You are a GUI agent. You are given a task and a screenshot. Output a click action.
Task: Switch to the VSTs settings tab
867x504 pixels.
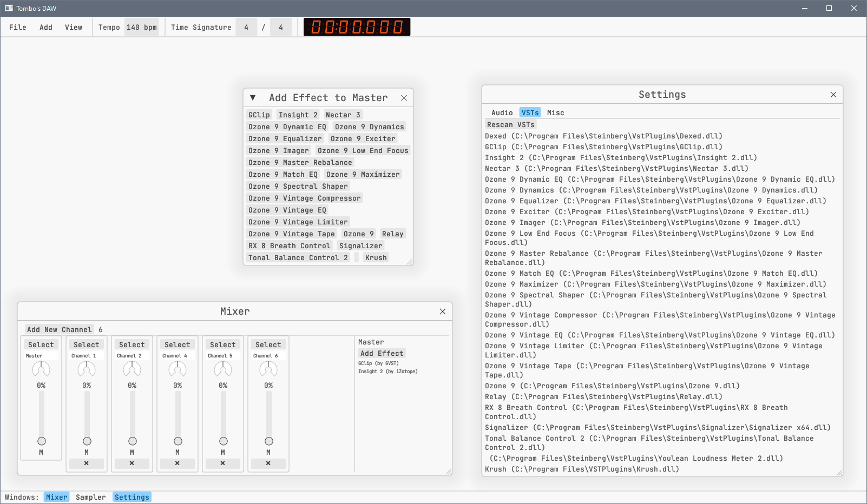point(530,113)
